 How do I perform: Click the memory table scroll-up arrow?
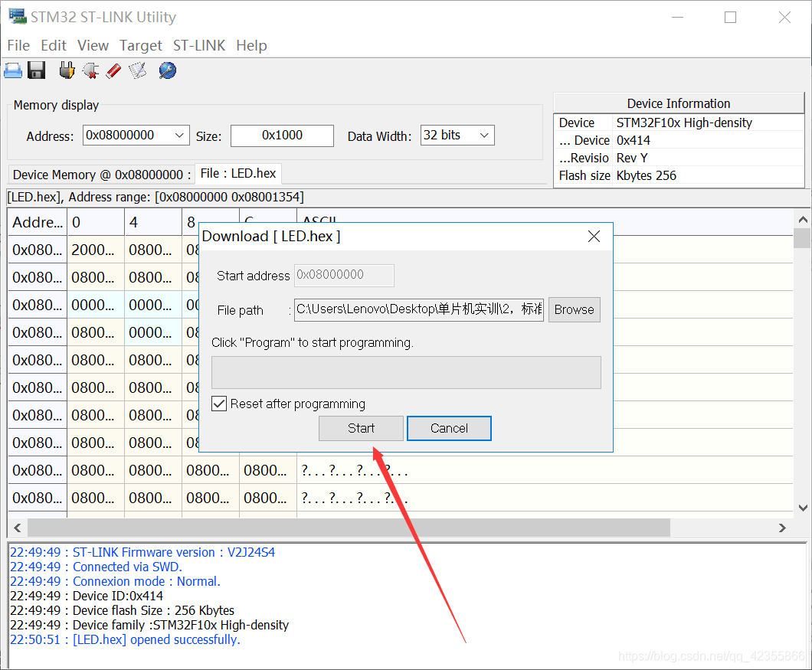point(803,220)
